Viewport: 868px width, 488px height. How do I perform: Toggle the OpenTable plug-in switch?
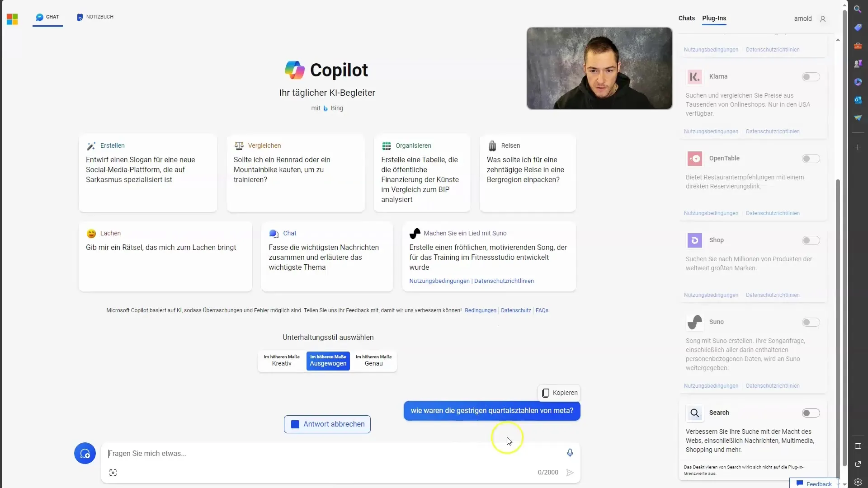[810, 158]
